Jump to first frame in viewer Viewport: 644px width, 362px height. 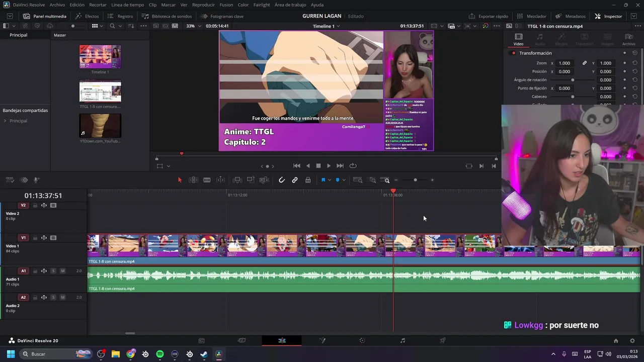pyautogui.click(x=297, y=166)
